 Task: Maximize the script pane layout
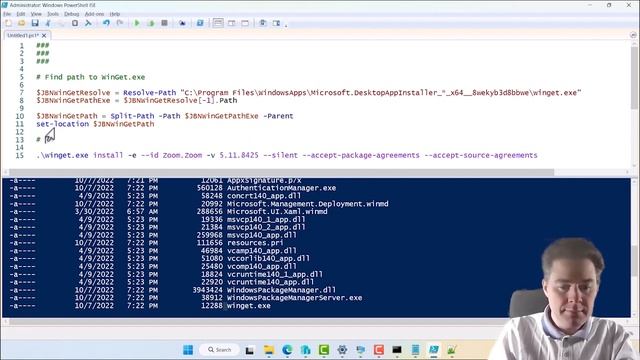pyautogui.click(x=245, y=23)
